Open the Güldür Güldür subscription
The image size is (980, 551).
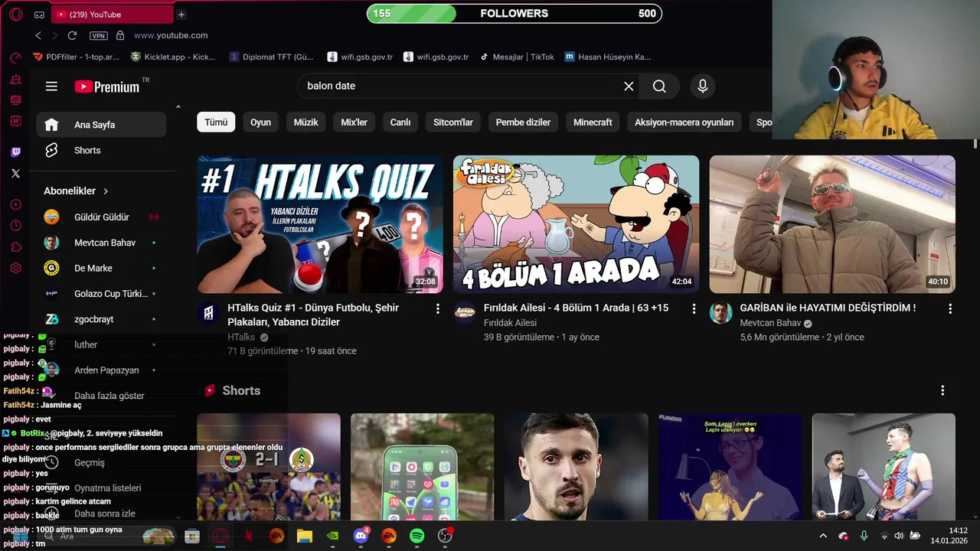[x=101, y=217]
